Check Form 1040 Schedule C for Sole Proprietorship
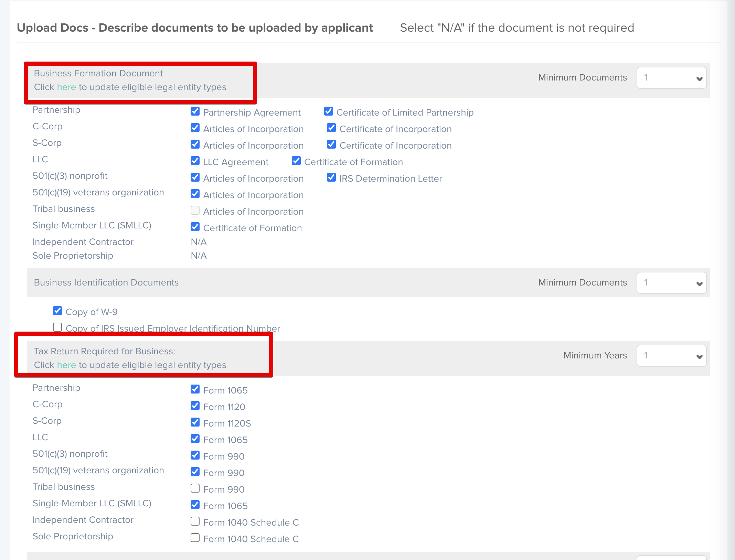This screenshot has height=560, width=735. (x=195, y=538)
